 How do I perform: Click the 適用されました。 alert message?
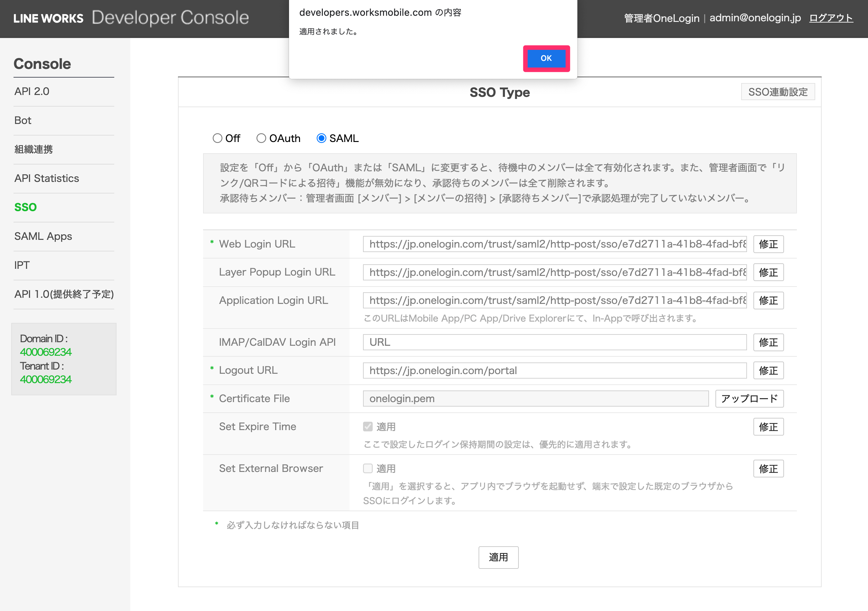tap(329, 32)
